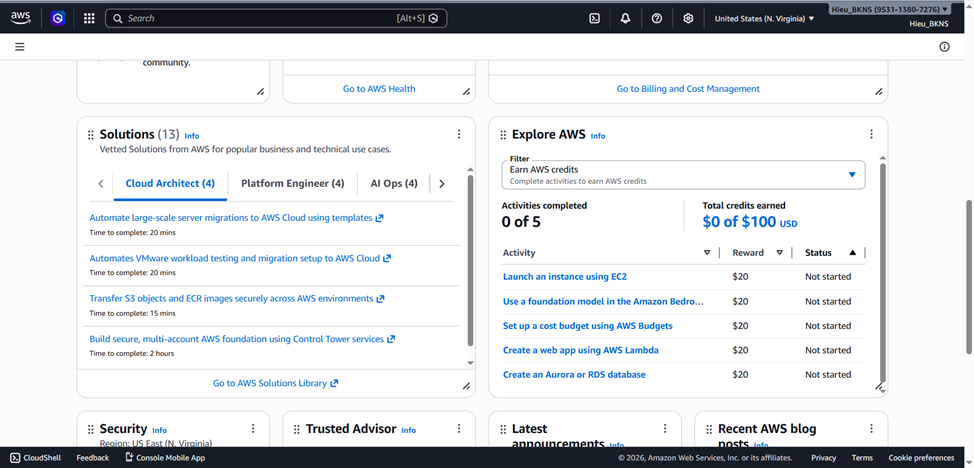Viewport: 974px width, 468px height.
Task: Focus the top Search input field
Action: pyautogui.click(x=276, y=19)
